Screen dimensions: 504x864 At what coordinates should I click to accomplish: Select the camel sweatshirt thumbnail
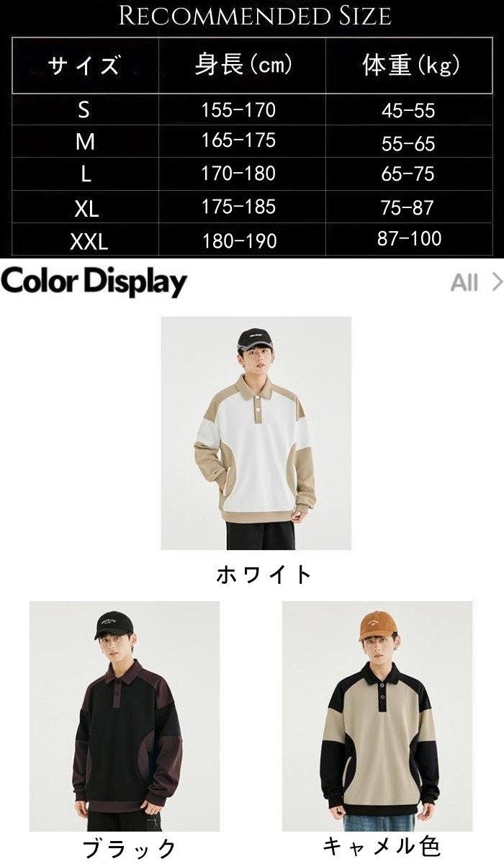click(x=377, y=716)
